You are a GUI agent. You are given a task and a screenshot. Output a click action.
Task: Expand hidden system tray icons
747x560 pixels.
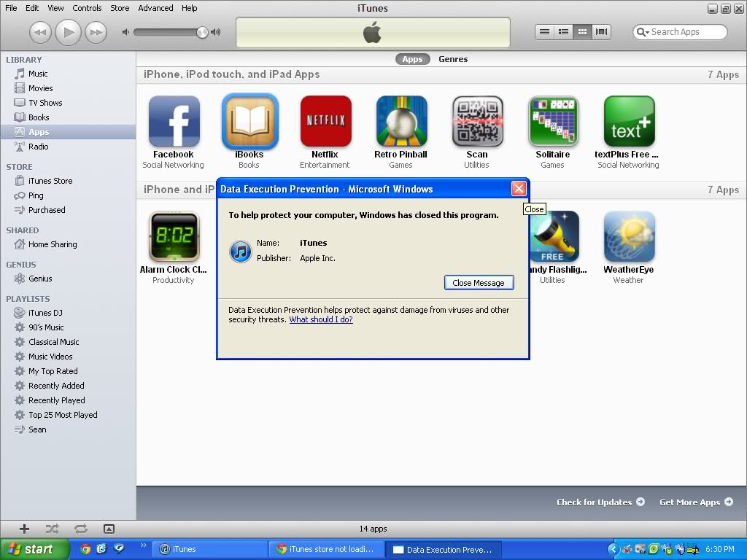point(613,549)
